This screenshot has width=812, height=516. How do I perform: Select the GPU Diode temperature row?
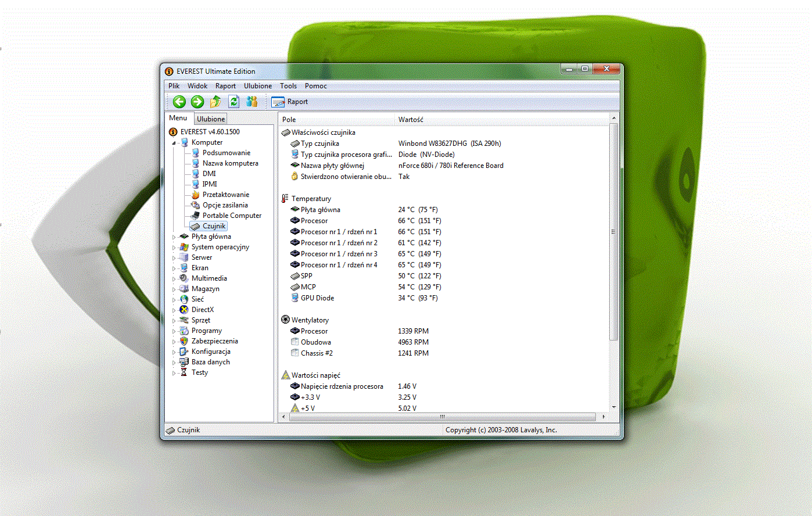[x=444, y=298]
